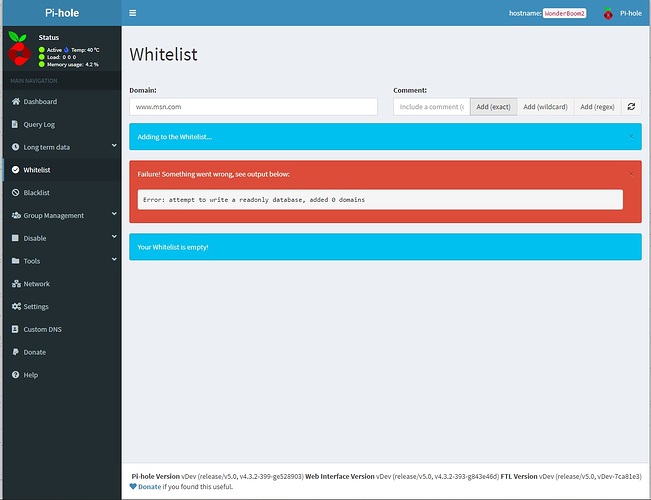Dismiss the red Failure error alert
The height and width of the screenshot is (500, 651).
coord(631,172)
